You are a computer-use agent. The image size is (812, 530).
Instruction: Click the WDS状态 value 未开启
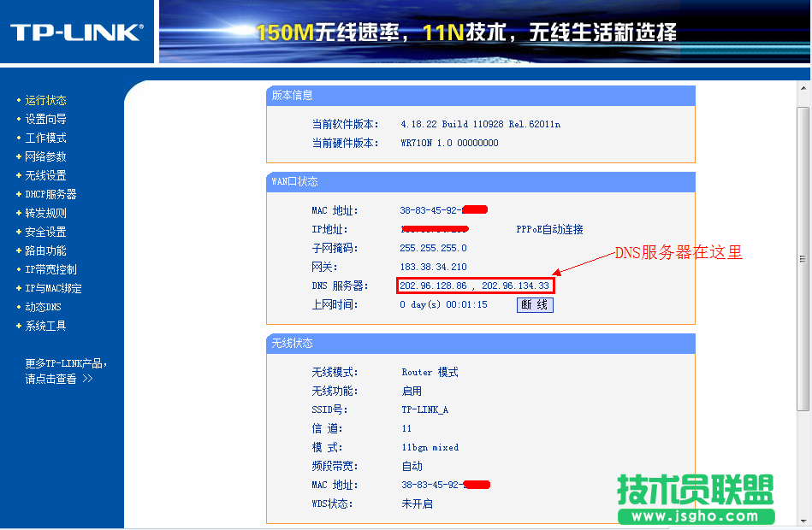pyautogui.click(x=417, y=504)
